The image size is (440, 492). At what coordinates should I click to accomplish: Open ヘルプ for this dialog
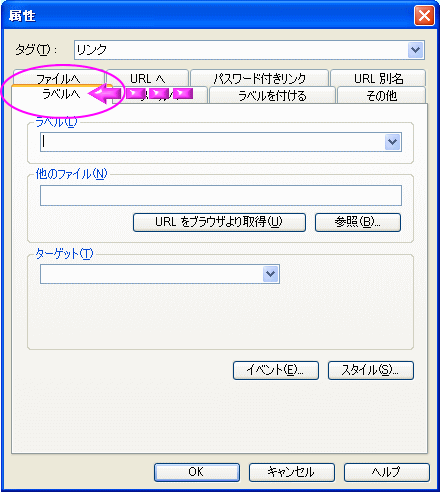point(387,472)
